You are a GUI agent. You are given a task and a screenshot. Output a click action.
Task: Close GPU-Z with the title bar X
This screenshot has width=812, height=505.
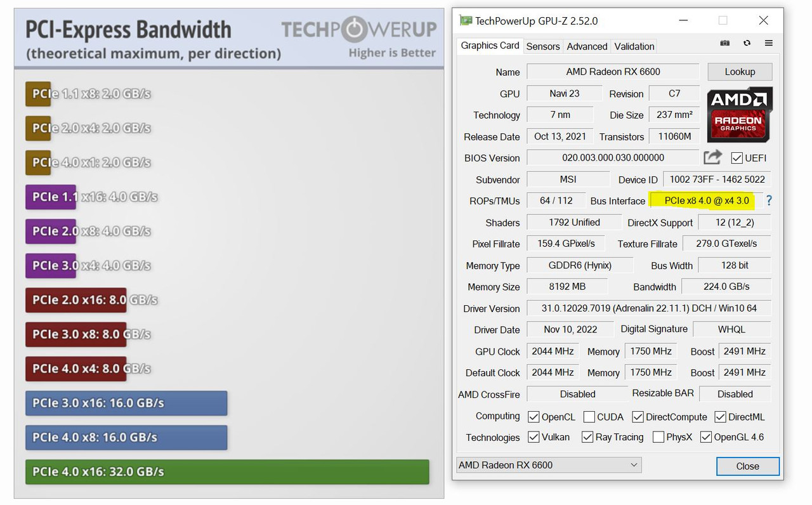click(763, 20)
